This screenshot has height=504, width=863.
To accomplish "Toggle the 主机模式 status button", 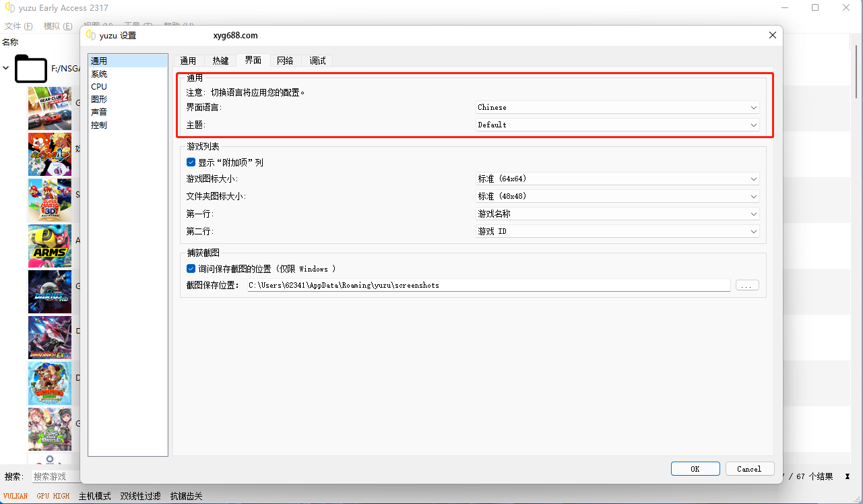I will [95, 496].
